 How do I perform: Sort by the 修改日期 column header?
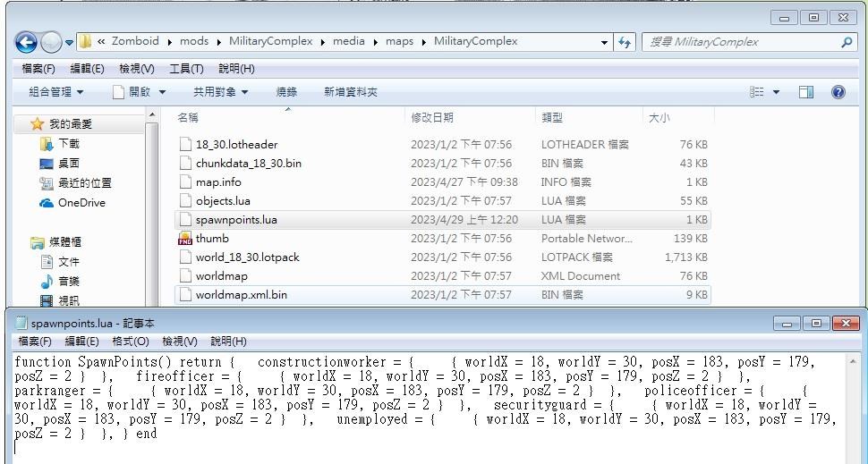pos(432,117)
